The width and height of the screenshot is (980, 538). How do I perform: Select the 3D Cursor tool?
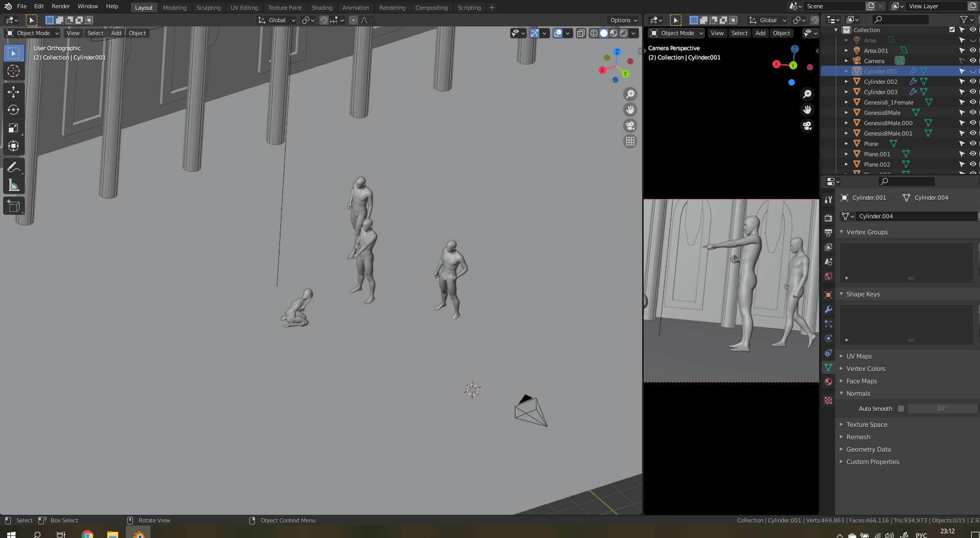pos(13,71)
